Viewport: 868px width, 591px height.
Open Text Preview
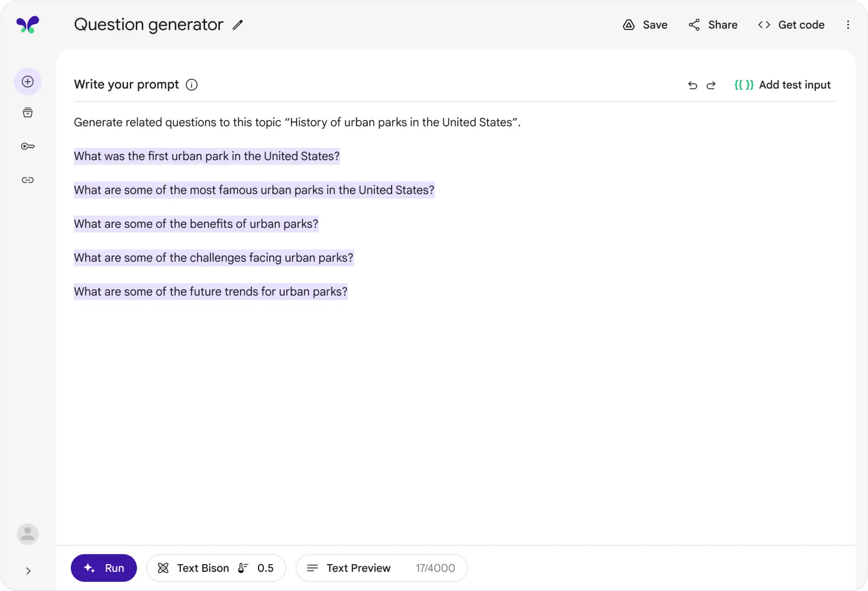coord(381,568)
